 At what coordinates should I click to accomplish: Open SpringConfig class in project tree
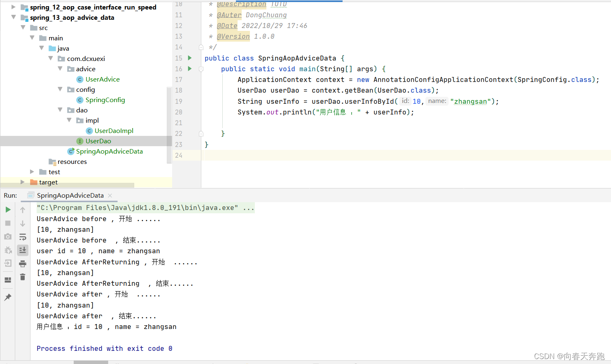[x=105, y=100]
